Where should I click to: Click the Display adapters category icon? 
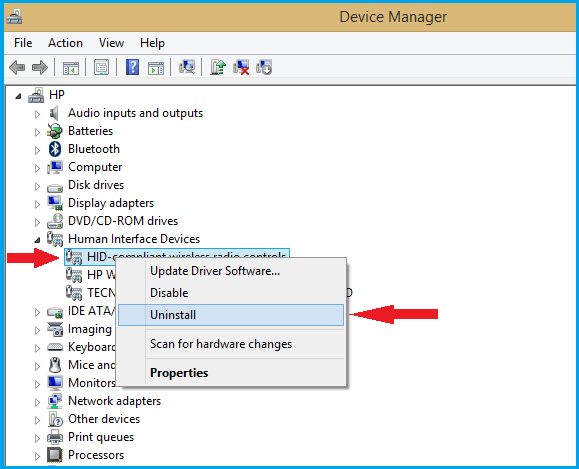tap(55, 203)
